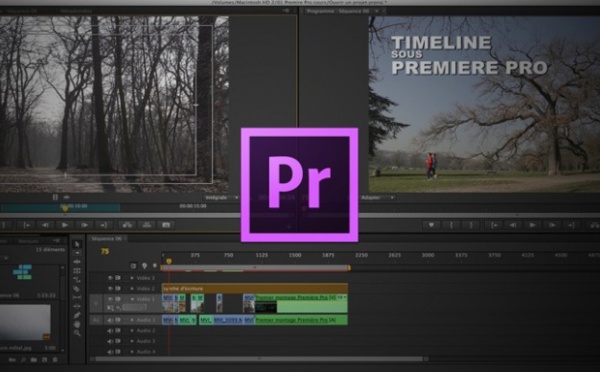
Task: Select the Slide tool
Action: pyautogui.click(x=77, y=306)
